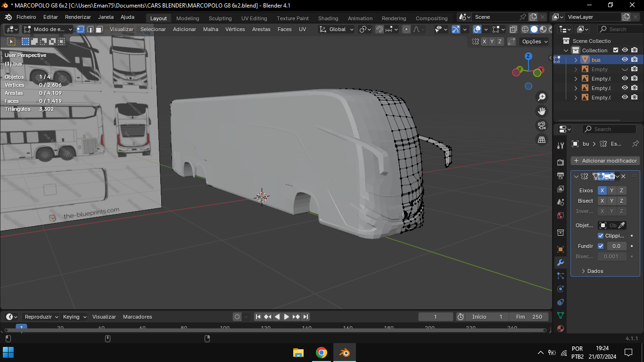
Task: Click the pan view hand icon
Action: pos(542,111)
